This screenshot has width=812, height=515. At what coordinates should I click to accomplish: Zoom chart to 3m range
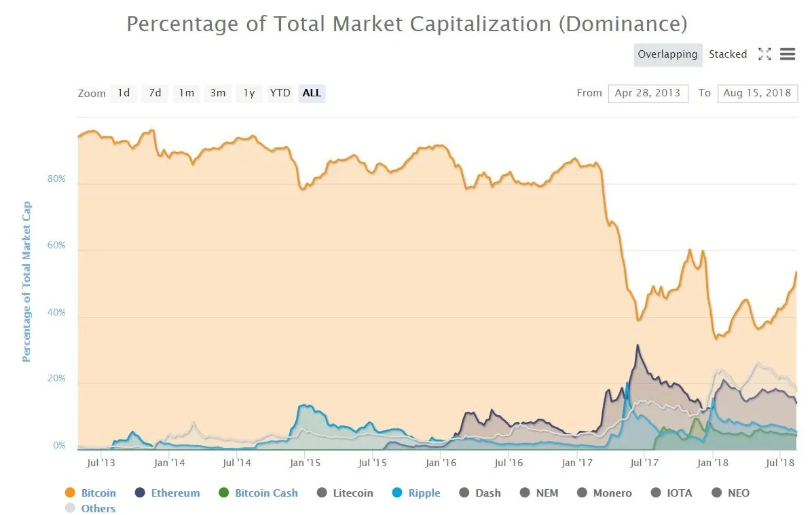pos(217,93)
